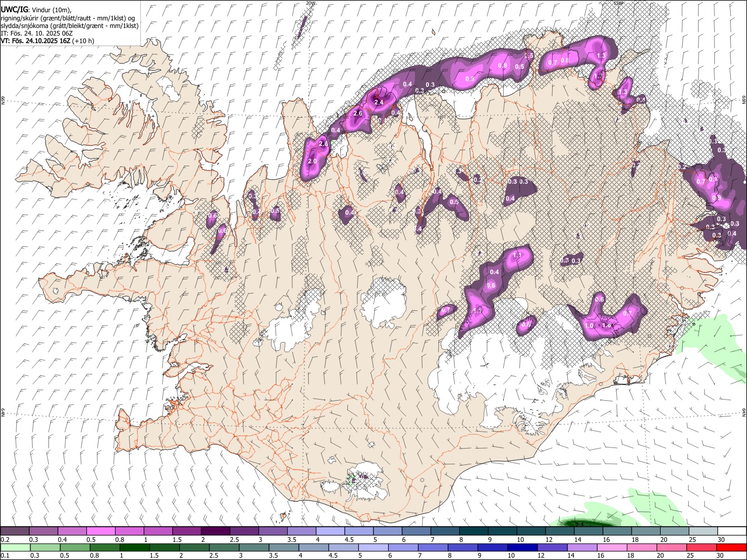Click the dark teal 9–10 snow legend swatch
747x560 pixels.
(502, 531)
